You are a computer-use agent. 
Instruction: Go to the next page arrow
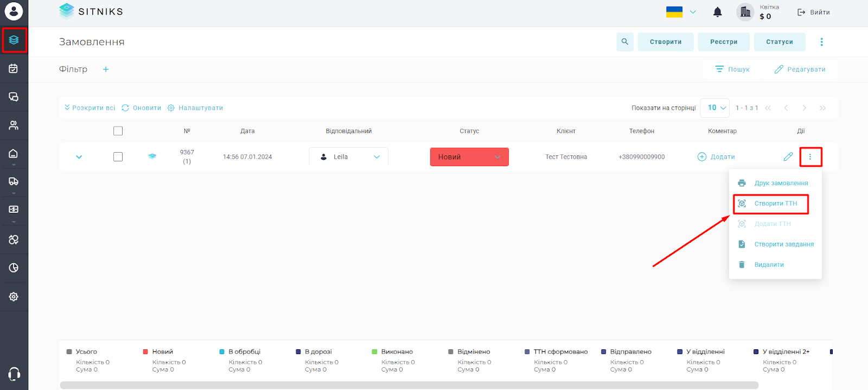(x=805, y=108)
